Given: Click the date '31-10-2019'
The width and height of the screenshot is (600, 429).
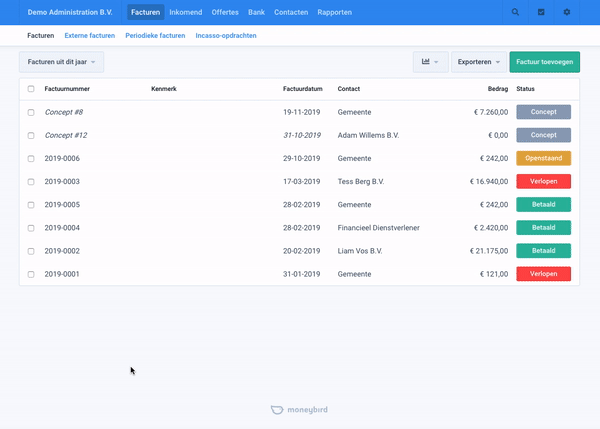Looking at the screenshot, I should pyautogui.click(x=302, y=135).
